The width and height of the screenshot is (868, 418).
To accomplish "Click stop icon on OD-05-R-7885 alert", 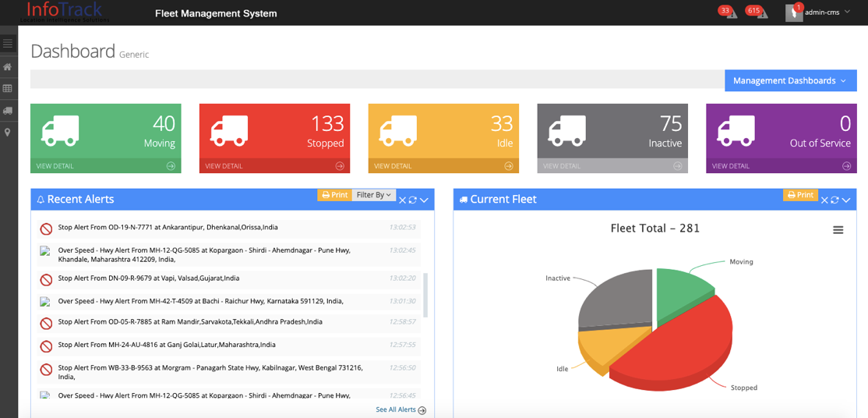I will tap(46, 323).
